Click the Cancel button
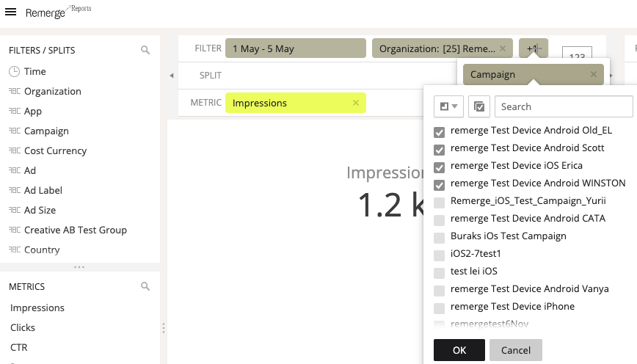The width and height of the screenshot is (637, 364). click(x=515, y=350)
